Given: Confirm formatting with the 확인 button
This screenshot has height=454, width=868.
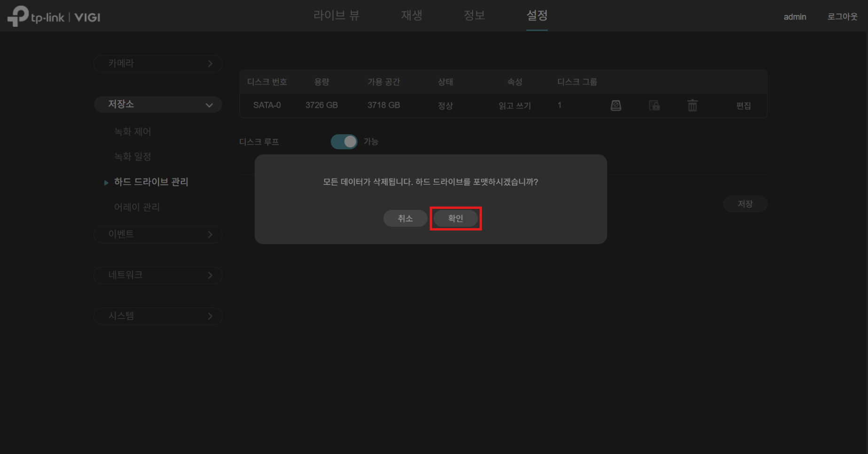Looking at the screenshot, I should [455, 218].
